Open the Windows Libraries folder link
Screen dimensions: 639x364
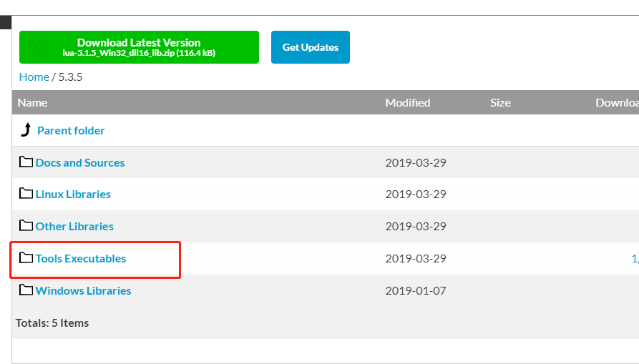(83, 290)
